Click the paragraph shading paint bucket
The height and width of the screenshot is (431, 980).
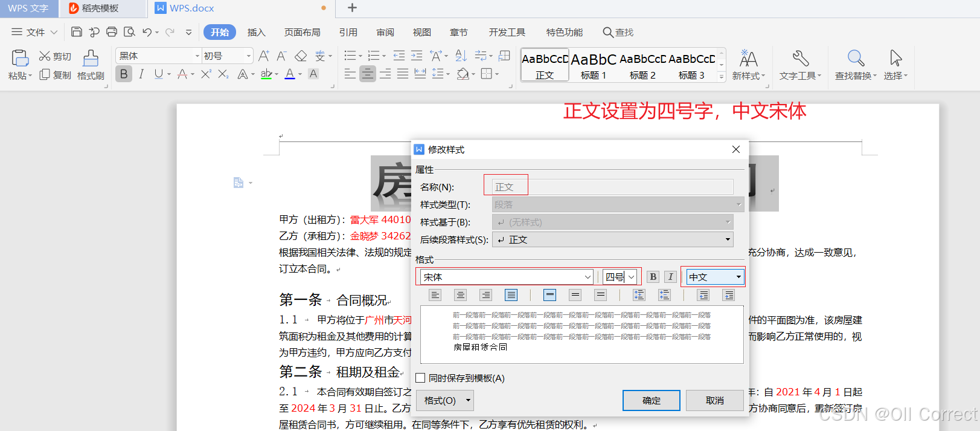(x=463, y=74)
